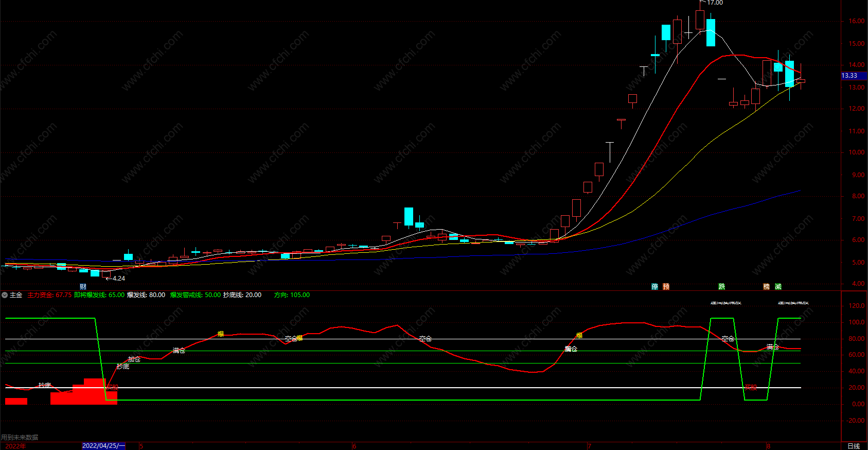Image resolution: width=868 pixels, height=450 pixels.
Task: Click the 4.24 low price label
Action: pyautogui.click(x=119, y=279)
